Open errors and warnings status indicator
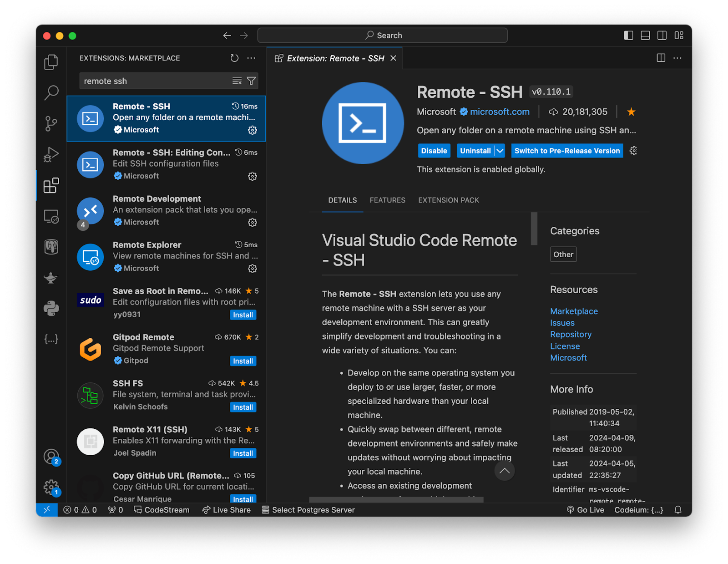 [80, 510]
